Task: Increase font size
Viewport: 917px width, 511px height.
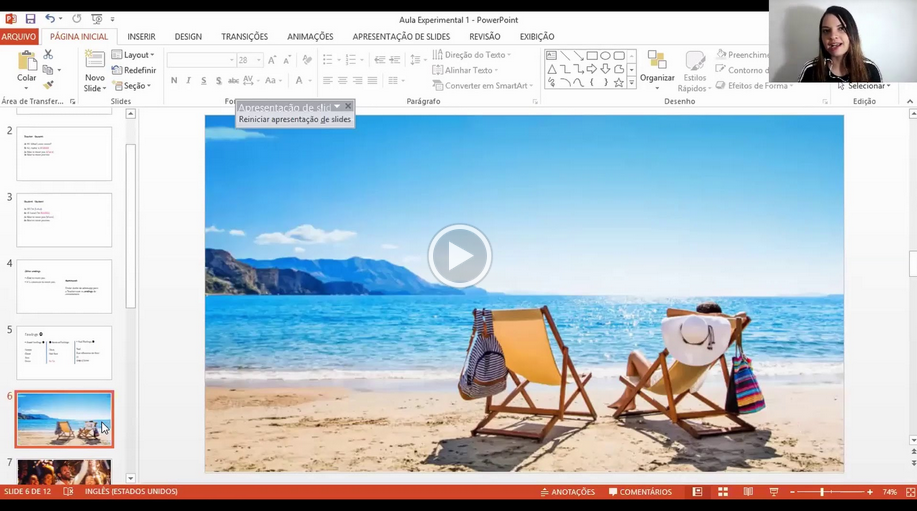Action: [272, 60]
